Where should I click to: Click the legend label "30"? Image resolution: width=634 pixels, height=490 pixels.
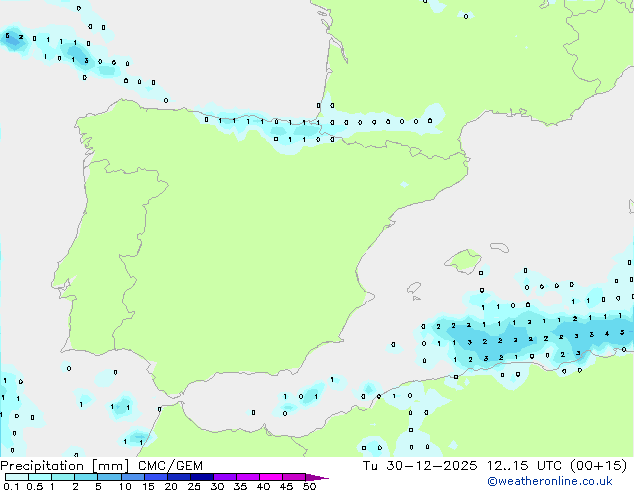point(217,486)
